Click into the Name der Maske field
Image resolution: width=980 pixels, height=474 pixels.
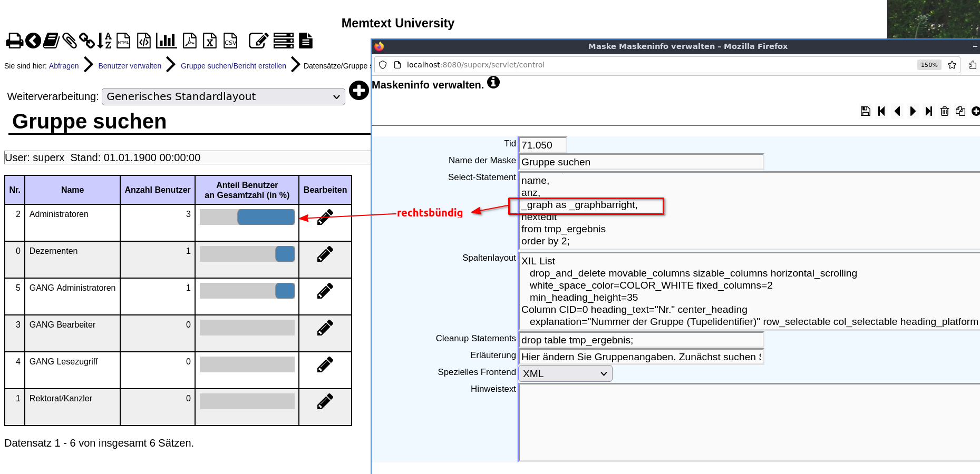tap(641, 162)
